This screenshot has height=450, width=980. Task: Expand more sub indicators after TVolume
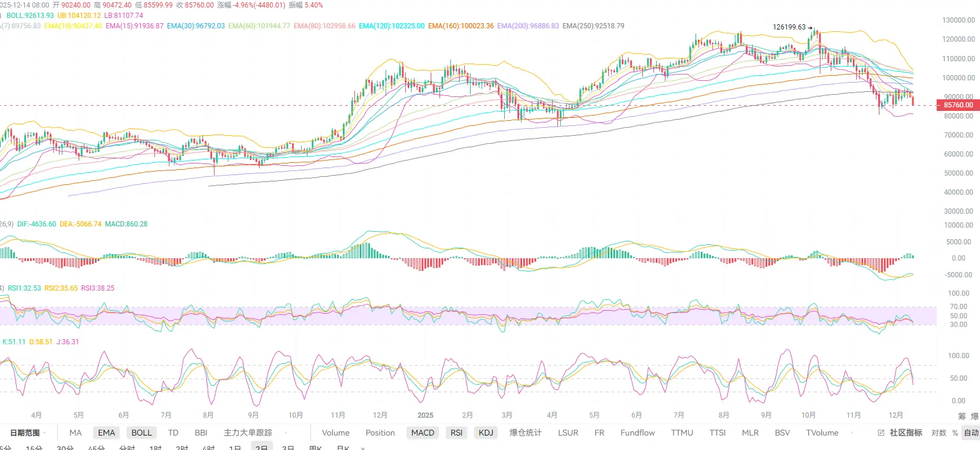[x=852, y=433]
